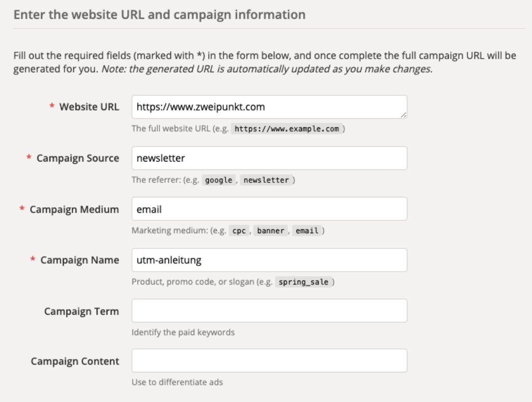The width and height of the screenshot is (532, 402).
Task: Click the Campaign Name label
Action: pyautogui.click(x=79, y=260)
